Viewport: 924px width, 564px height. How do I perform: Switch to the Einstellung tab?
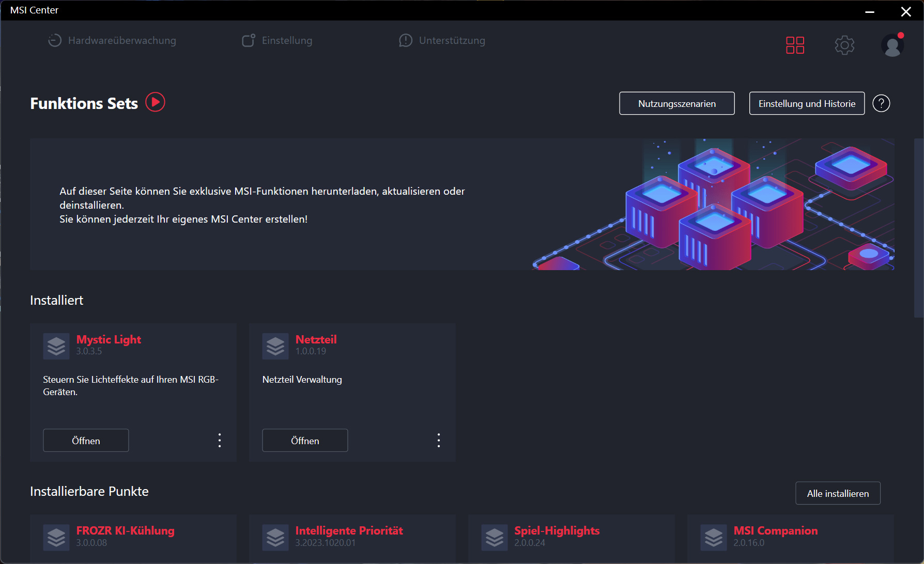click(277, 40)
